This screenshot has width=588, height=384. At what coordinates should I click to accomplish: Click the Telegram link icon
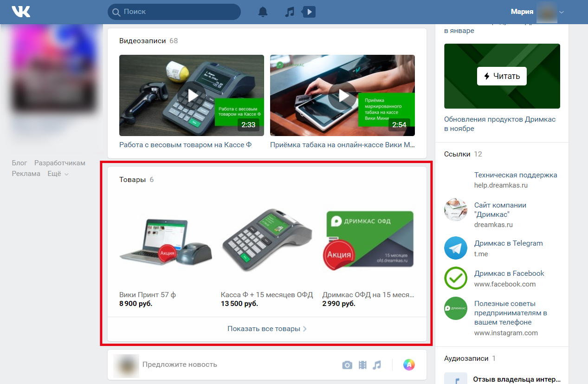point(455,248)
